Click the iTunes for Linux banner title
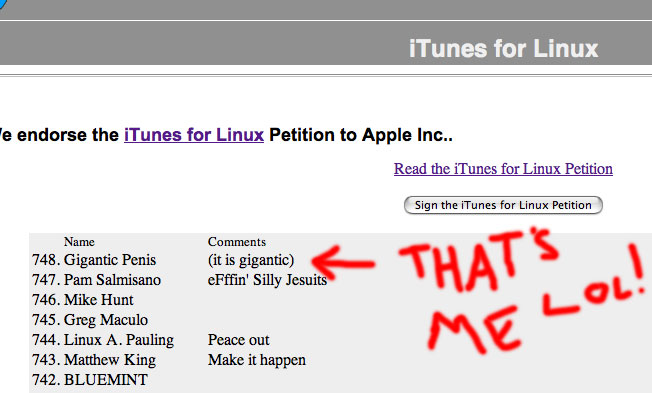The width and height of the screenshot is (652, 393). pos(504,49)
